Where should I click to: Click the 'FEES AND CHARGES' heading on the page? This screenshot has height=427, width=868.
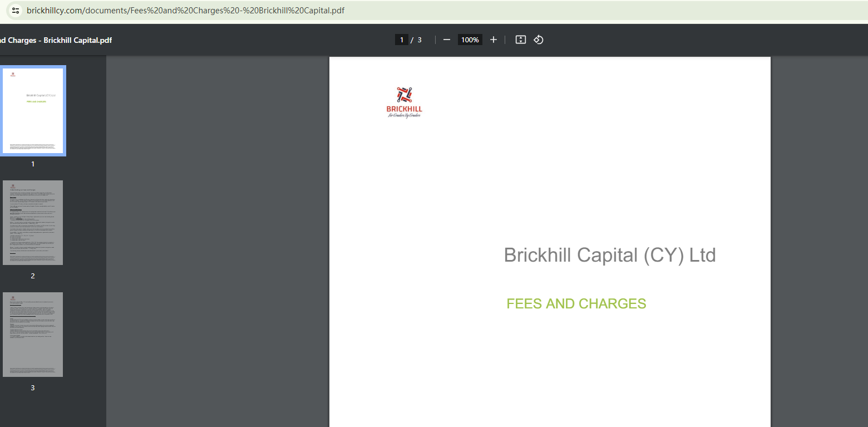click(x=576, y=303)
